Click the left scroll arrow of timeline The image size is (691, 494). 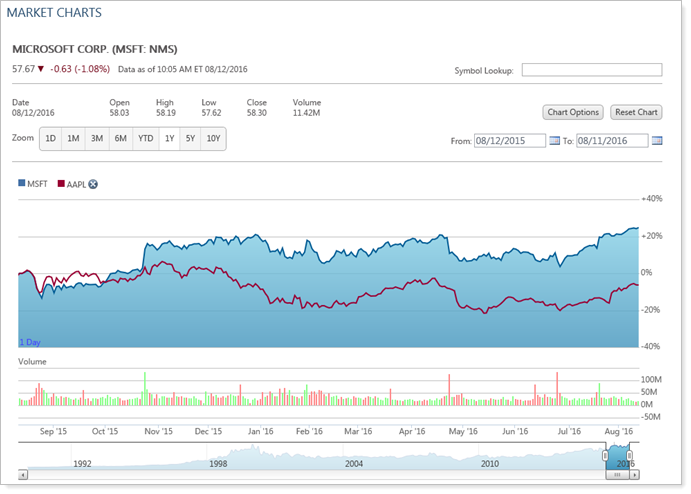point(22,474)
